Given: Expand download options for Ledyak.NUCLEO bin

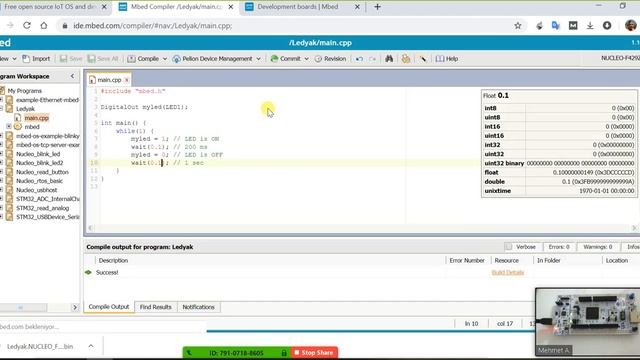Looking at the screenshot, I should click(x=91, y=346).
